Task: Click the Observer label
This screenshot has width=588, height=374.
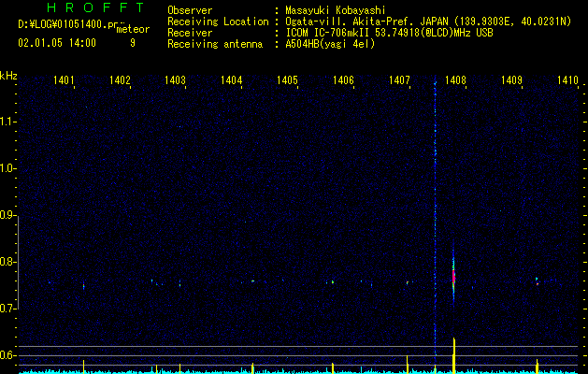Action: tap(190, 10)
